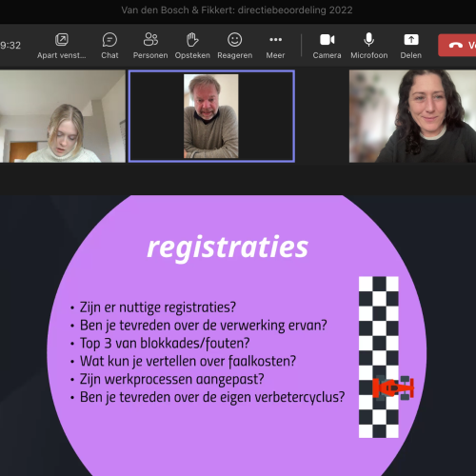The width and height of the screenshot is (476, 476).
Task: Select the blonde woman's video tile
Action: point(63,116)
